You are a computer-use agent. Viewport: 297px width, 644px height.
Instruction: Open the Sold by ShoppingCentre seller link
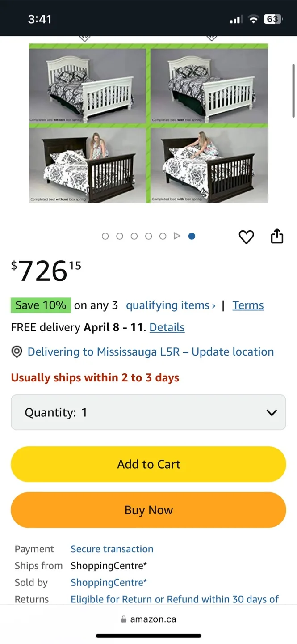point(109,583)
